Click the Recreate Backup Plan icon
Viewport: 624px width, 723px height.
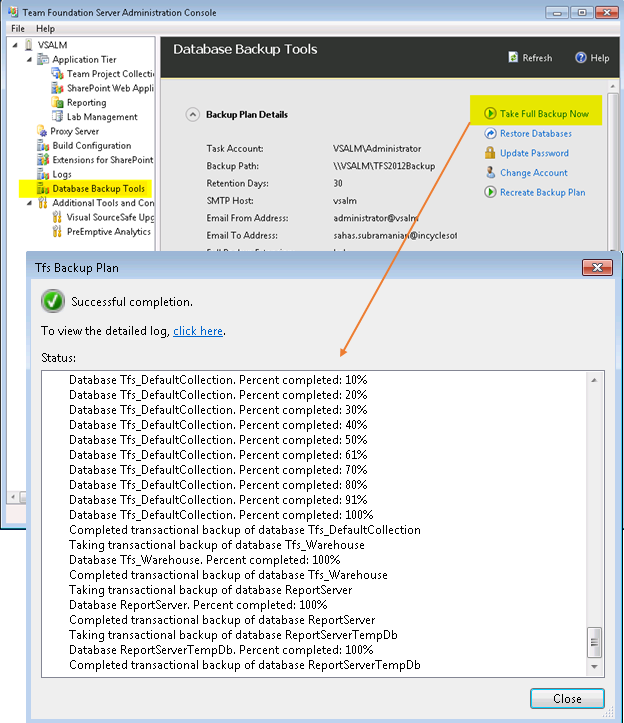[490, 192]
